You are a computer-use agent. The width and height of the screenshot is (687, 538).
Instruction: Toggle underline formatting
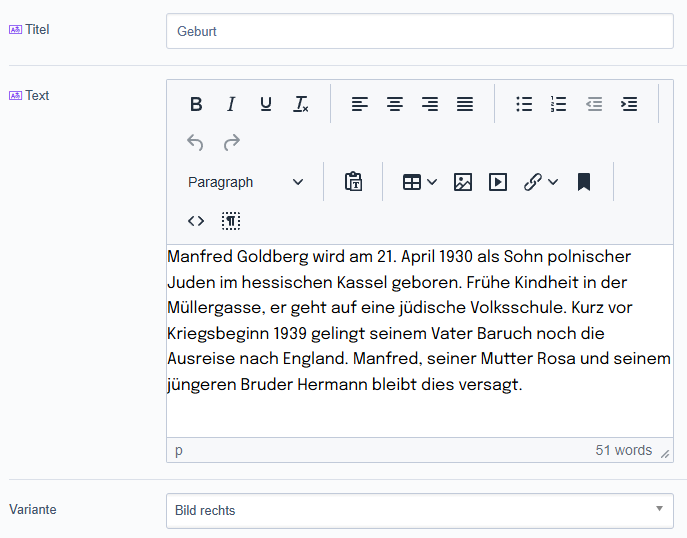pos(266,104)
